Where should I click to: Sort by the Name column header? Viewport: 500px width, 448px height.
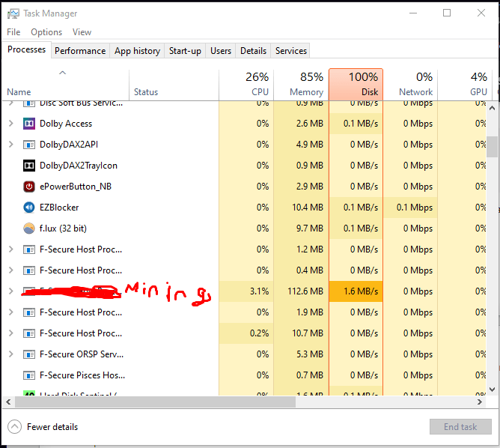(65, 85)
